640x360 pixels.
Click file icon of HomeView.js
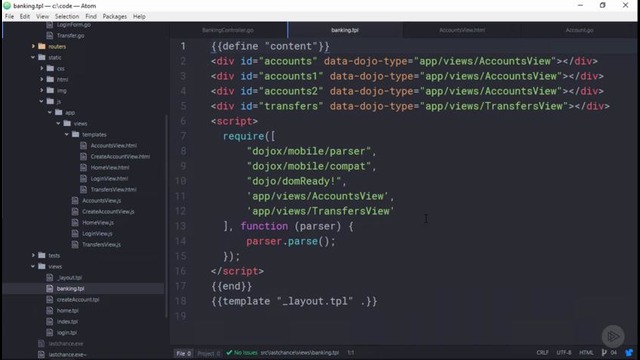coord(75,222)
